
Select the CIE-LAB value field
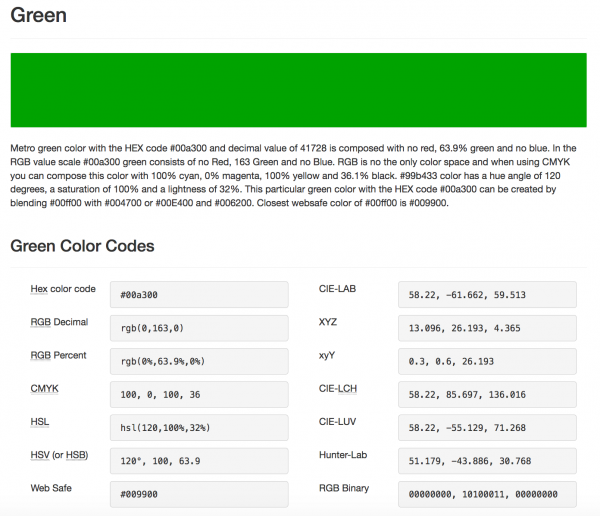click(487, 295)
